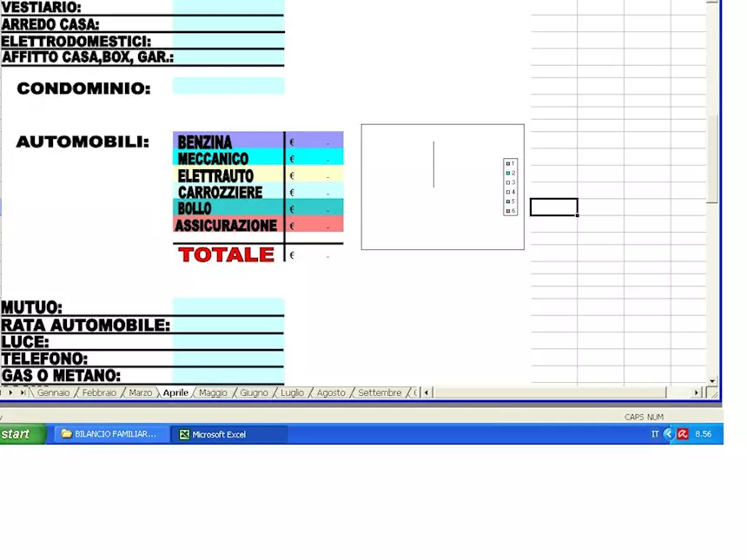
Task: Open the Giugno sheet tab
Action: pos(254,392)
